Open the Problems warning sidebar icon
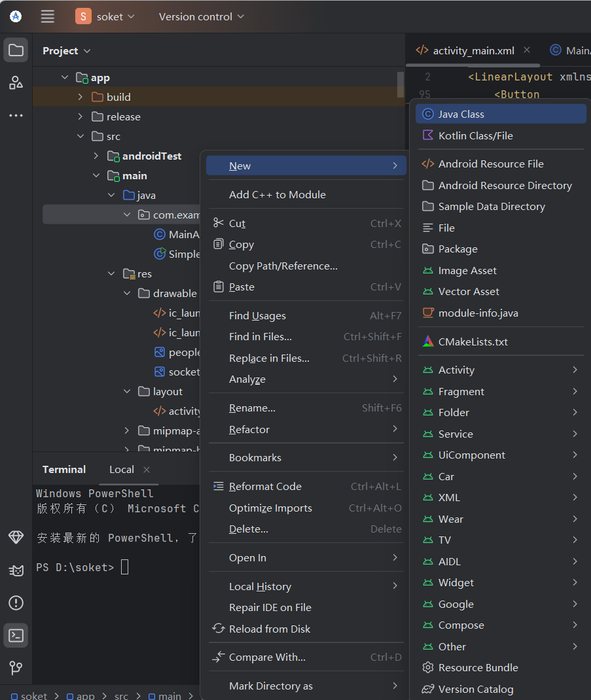 coord(16,603)
